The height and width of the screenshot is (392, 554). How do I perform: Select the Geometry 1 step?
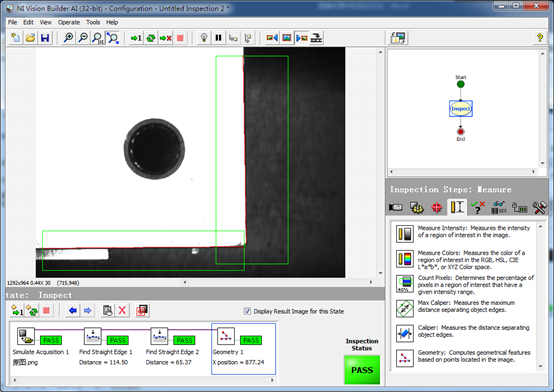point(243,349)
